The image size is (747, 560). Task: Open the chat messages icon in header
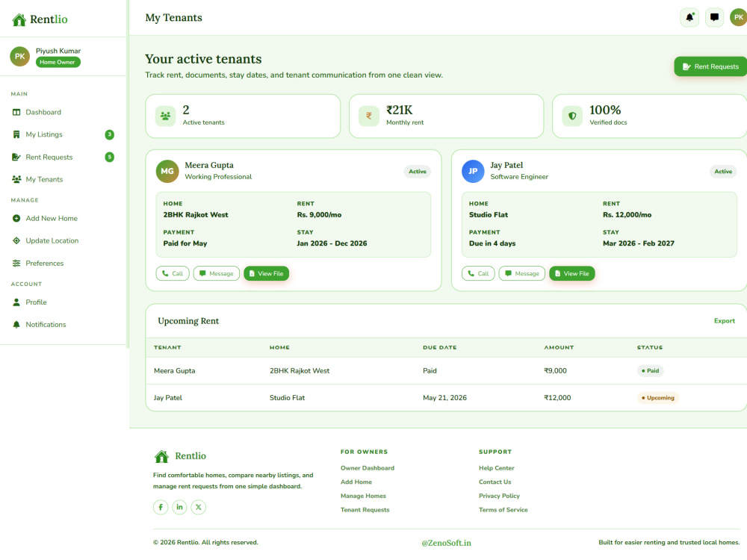coord(714,18)
